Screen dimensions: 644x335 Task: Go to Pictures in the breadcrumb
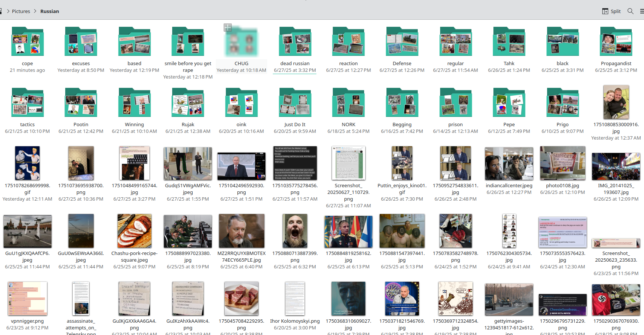click(x=21, y=11)
